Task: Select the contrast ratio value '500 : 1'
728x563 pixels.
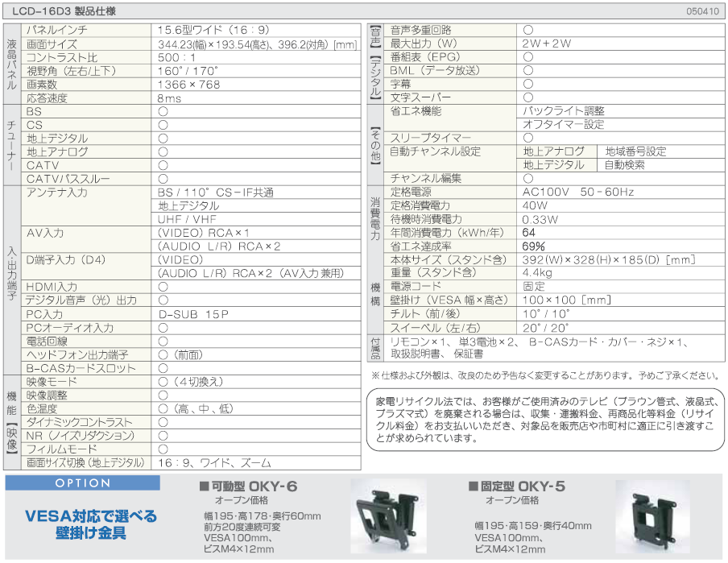Action: [176, 58]
